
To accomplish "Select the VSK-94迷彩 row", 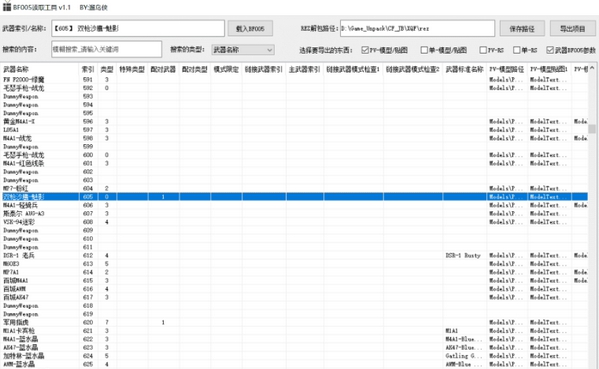I will coord(294,222).
